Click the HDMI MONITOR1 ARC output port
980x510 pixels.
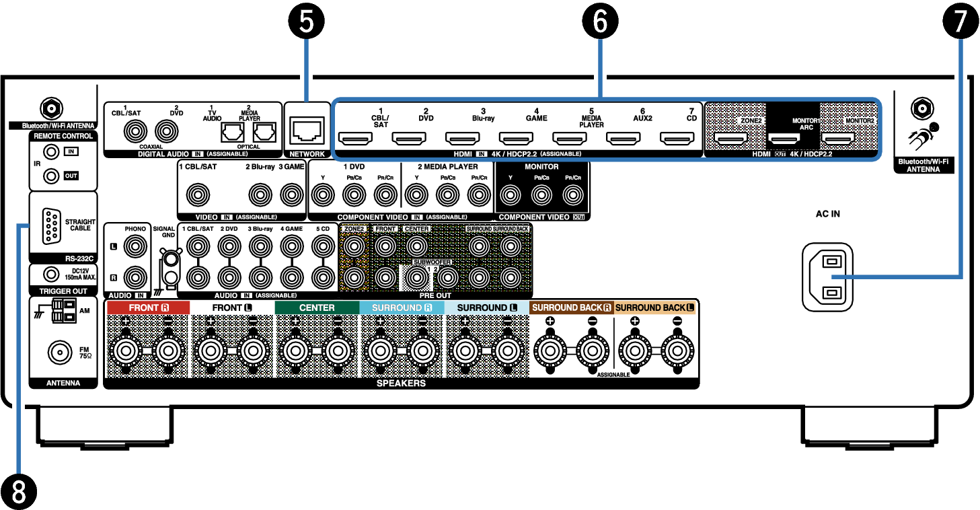[x=784, y=140]
